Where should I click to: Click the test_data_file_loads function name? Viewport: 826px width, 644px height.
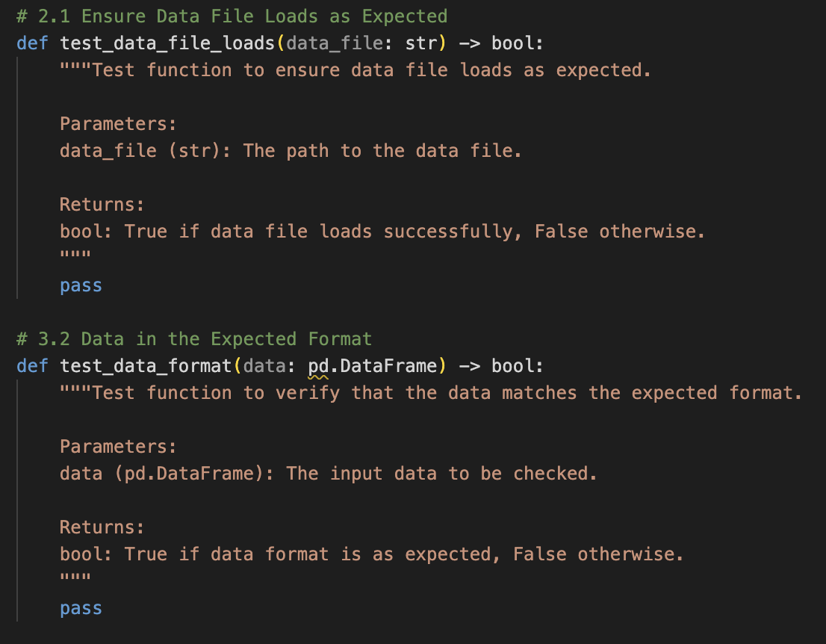pos(167,43)
